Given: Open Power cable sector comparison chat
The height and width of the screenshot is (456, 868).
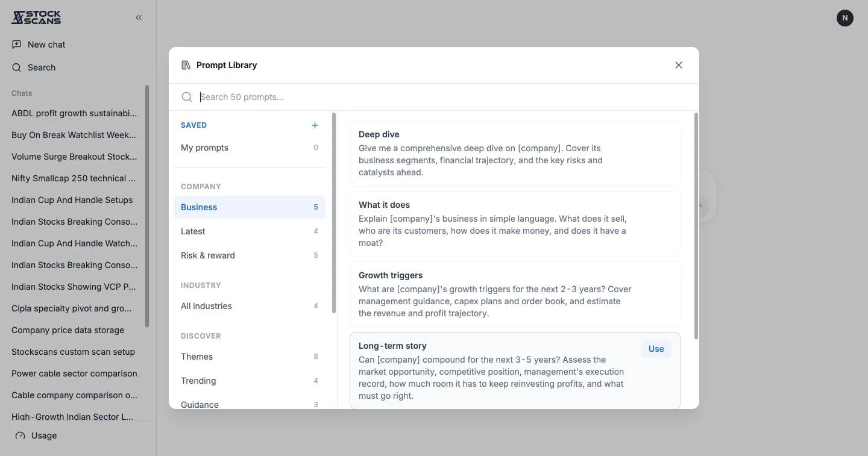Looking at the screenshot, I should click(x=75, y=373).
